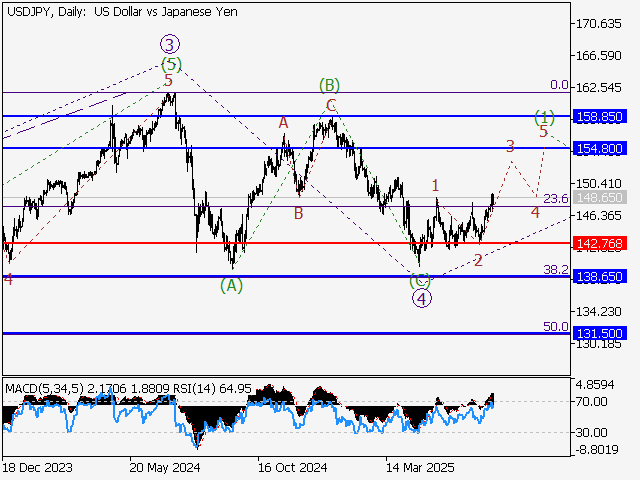Click the 20 May 2024 date marker
The height and width of the screenshot is (480, 640).
[164, 467]
